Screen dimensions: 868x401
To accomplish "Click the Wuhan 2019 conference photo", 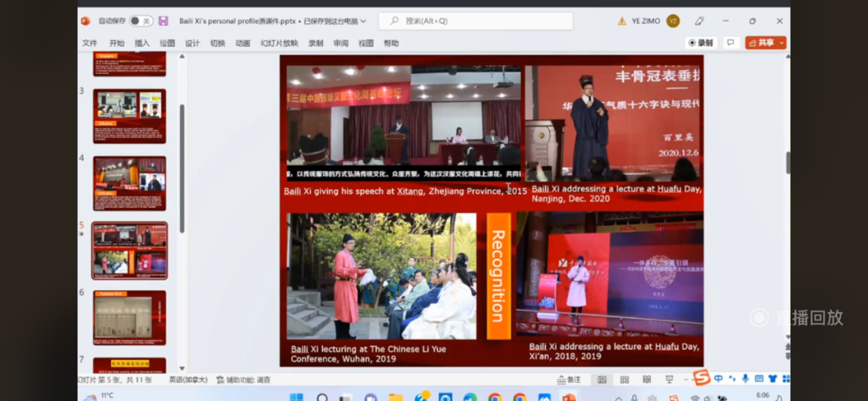I will click(382, 276).
